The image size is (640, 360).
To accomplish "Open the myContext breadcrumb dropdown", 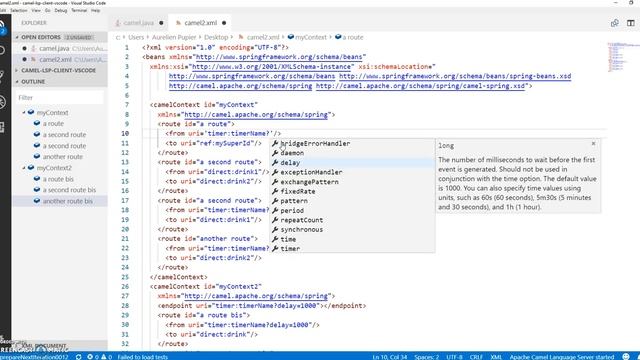I will pyautogui.click(x=307, y=37).
